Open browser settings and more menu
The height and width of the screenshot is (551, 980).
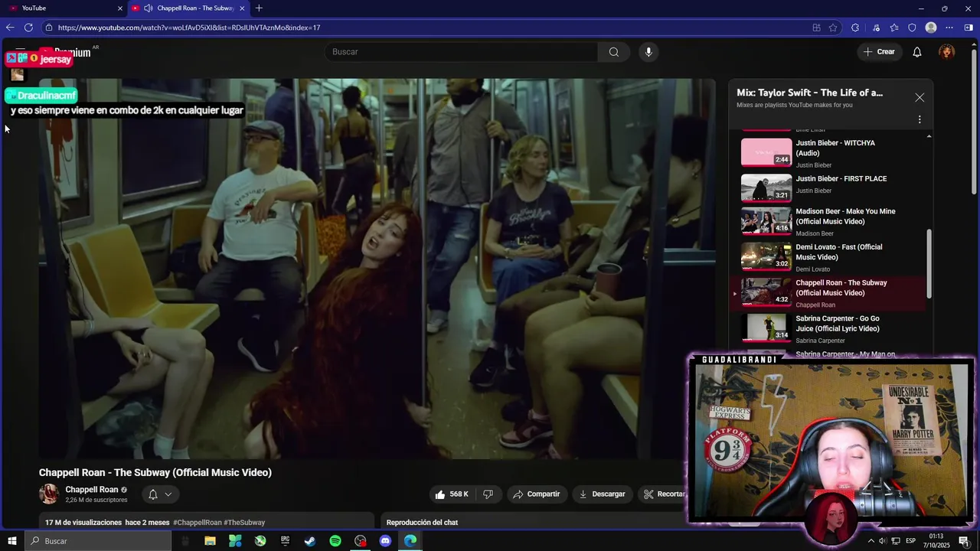pos(949,28)
